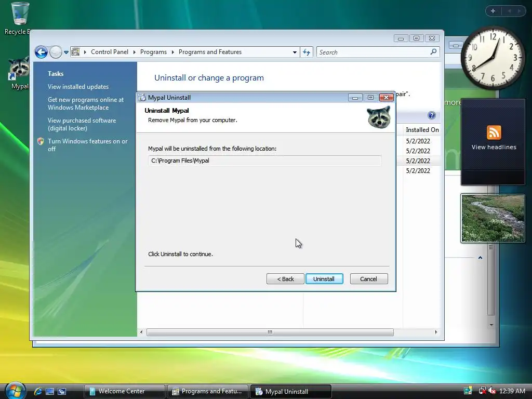Click Switch between windows Quick Launch icon

click(x=62, y=391)
